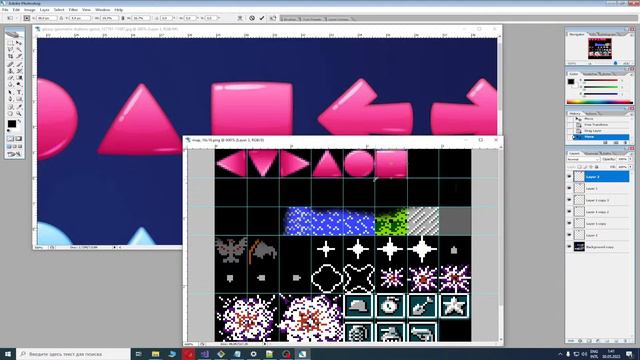
Task: Select the Hand tool
Action: pyautogui.click(x=11, y=113)
